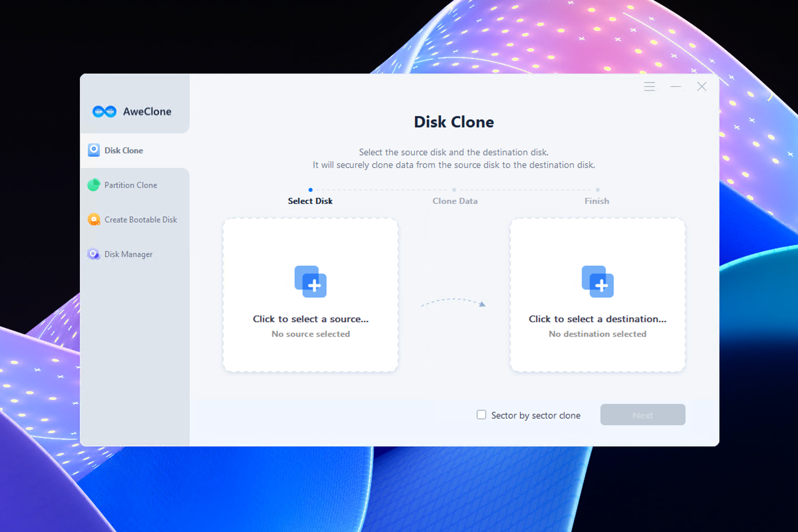The width and height of the screenshot is (798, 532).
Task: Click 'Click to select a destination...' text
Action: click(x=597, y=319)
